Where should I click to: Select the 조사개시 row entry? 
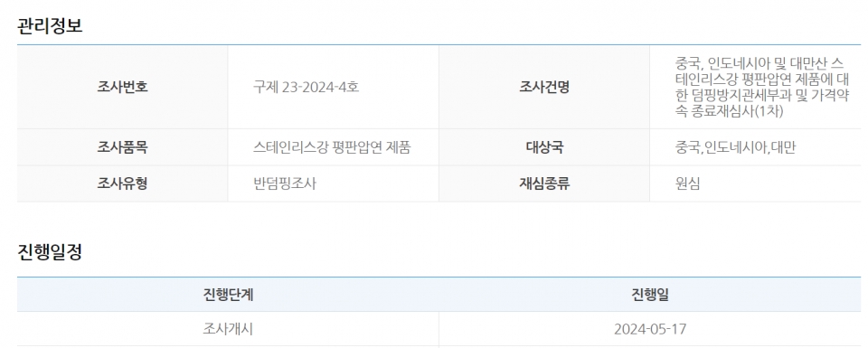tap(228, 329)
